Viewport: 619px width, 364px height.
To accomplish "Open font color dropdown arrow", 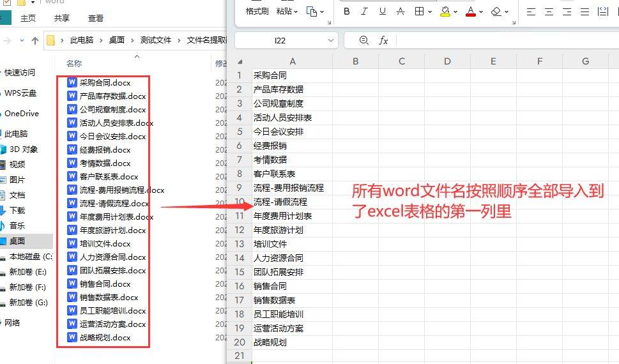I will pyautogui.click(x=481, y=12).
